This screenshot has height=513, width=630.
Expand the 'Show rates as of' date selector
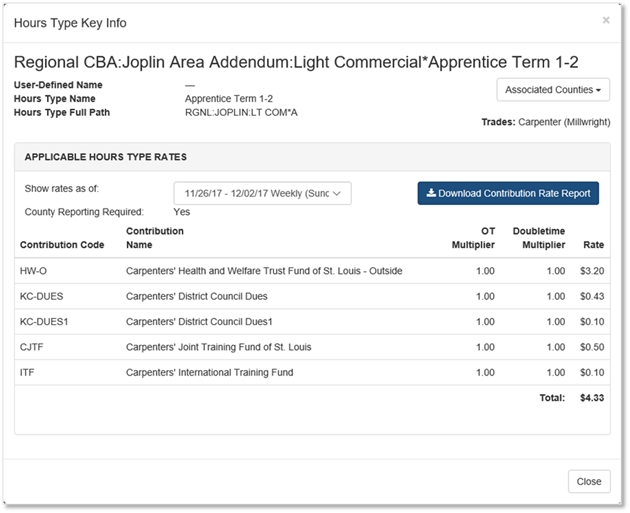262,193
